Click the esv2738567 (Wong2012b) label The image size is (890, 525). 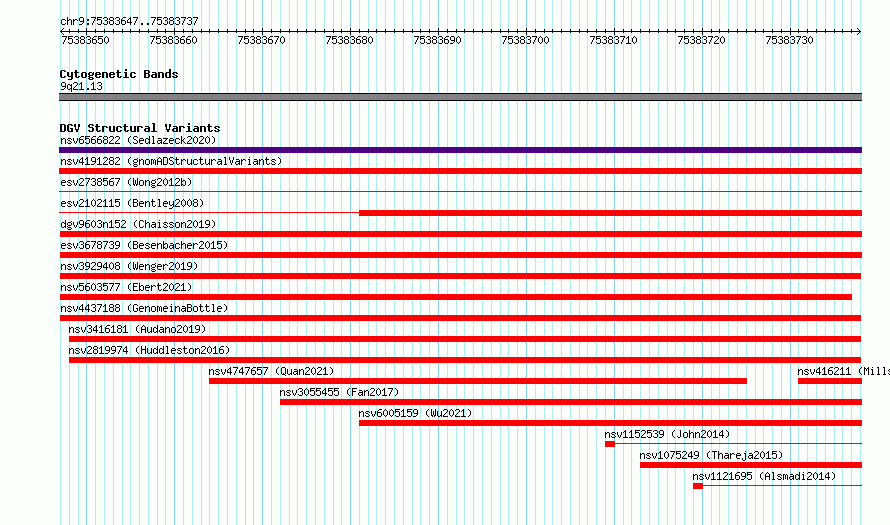(x=126, y=182)
